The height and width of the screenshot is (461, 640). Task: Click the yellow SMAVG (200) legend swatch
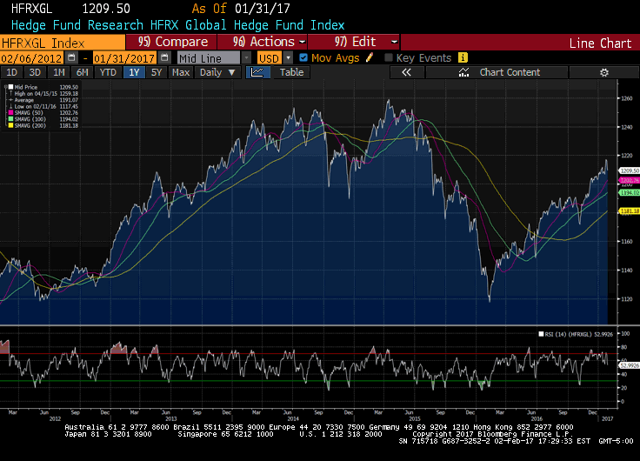click(11, 126)
